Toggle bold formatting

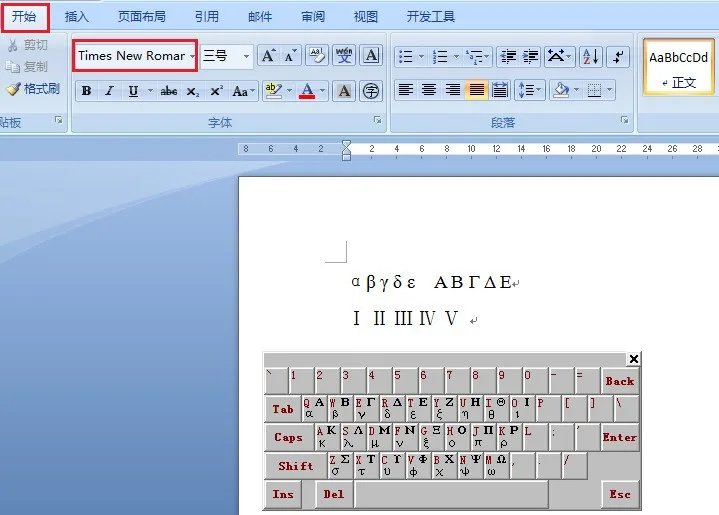86,91
